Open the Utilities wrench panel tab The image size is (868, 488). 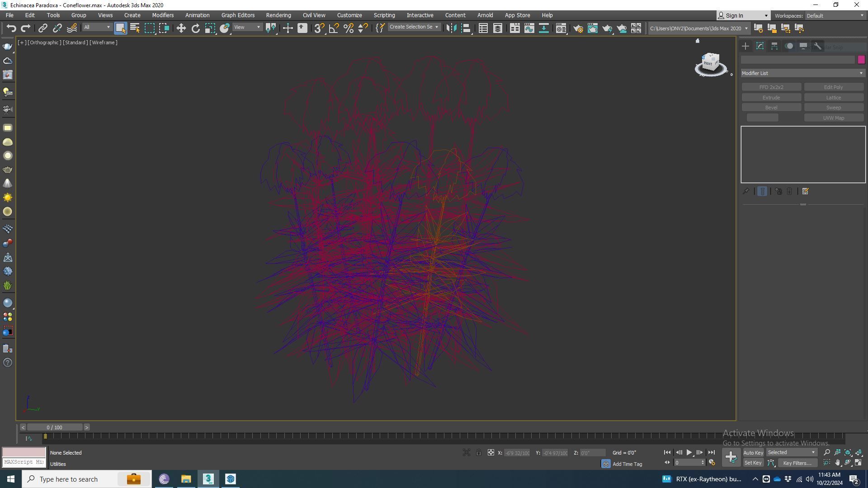point(817,46)
